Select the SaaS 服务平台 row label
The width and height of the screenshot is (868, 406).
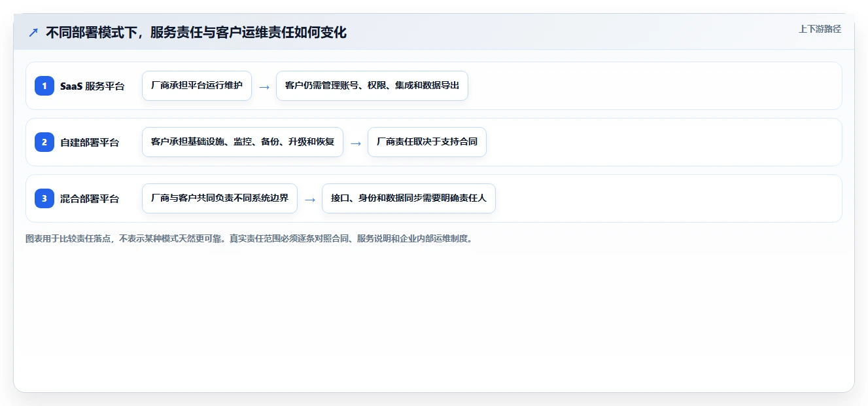(x=92, y=86)
